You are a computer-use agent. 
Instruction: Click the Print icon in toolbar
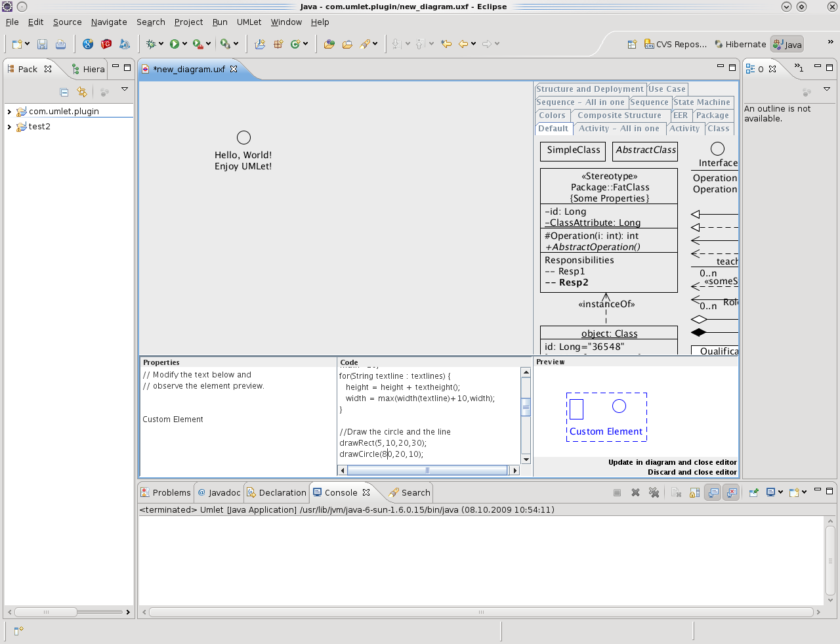point(60,44)
